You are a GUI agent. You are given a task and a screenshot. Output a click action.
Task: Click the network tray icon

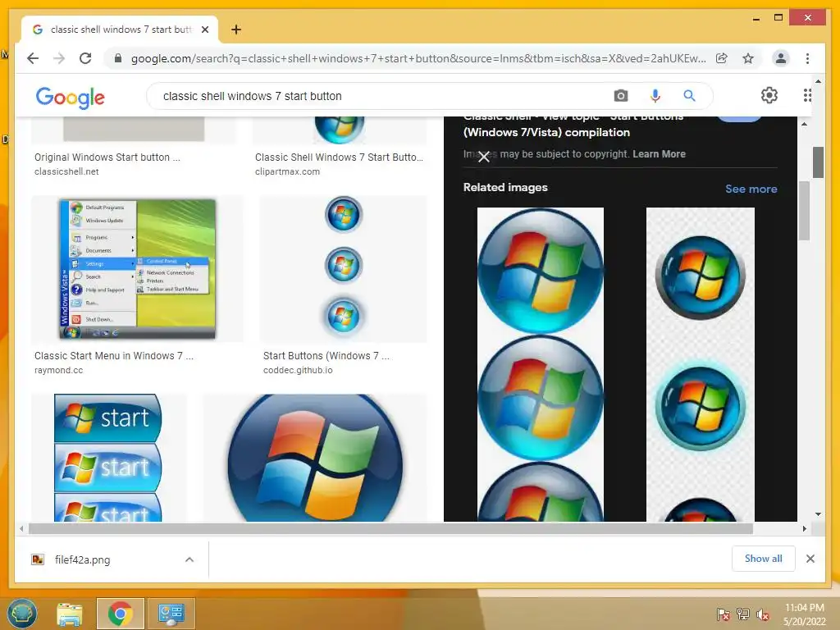[743, 614]
